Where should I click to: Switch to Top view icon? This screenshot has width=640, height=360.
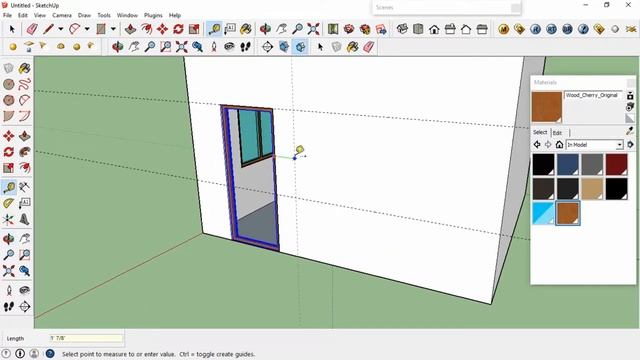pyautogui.click(x=418, y=29)
